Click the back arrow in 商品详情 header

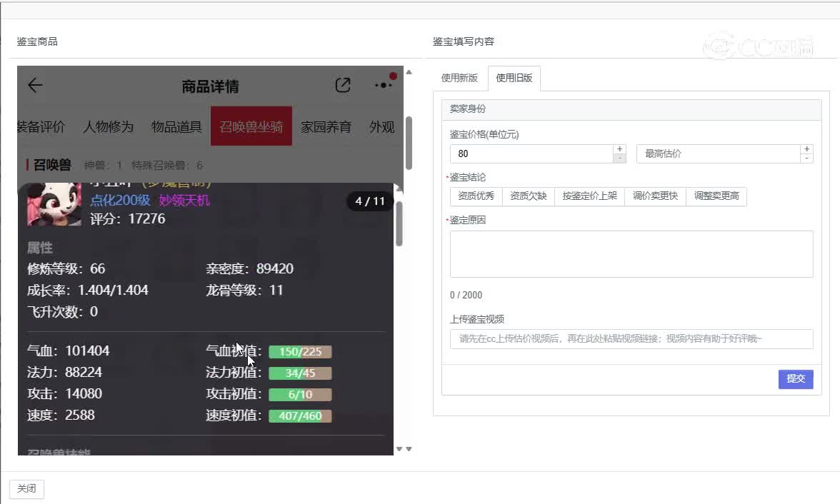pyautogui.click(x=35, y=86)
